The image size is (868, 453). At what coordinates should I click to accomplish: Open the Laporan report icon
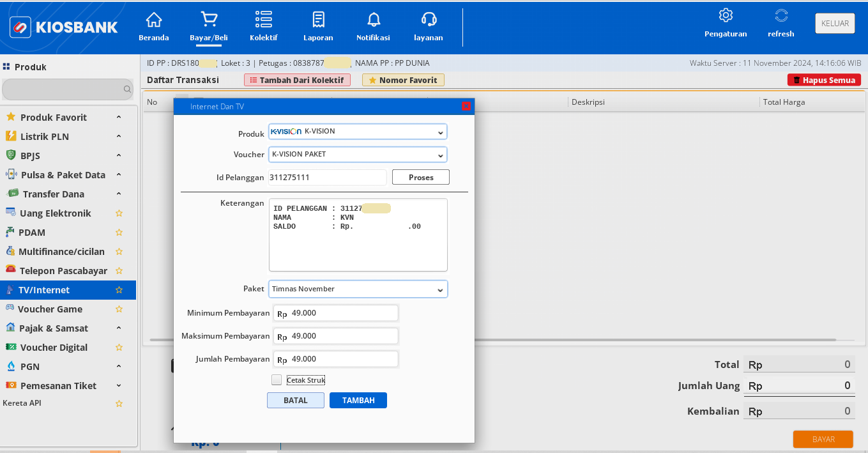click(318, 19)
